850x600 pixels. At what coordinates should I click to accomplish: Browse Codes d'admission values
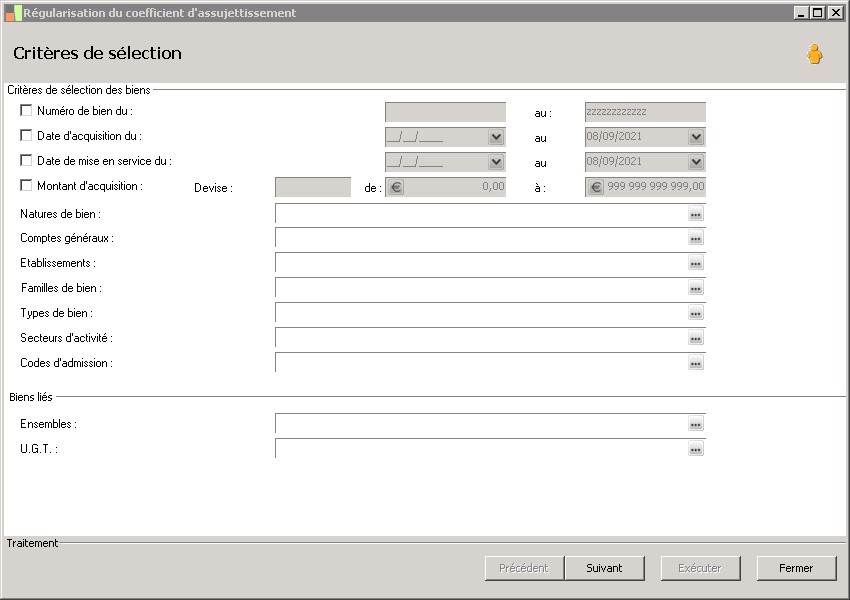(x=696, y=364)
